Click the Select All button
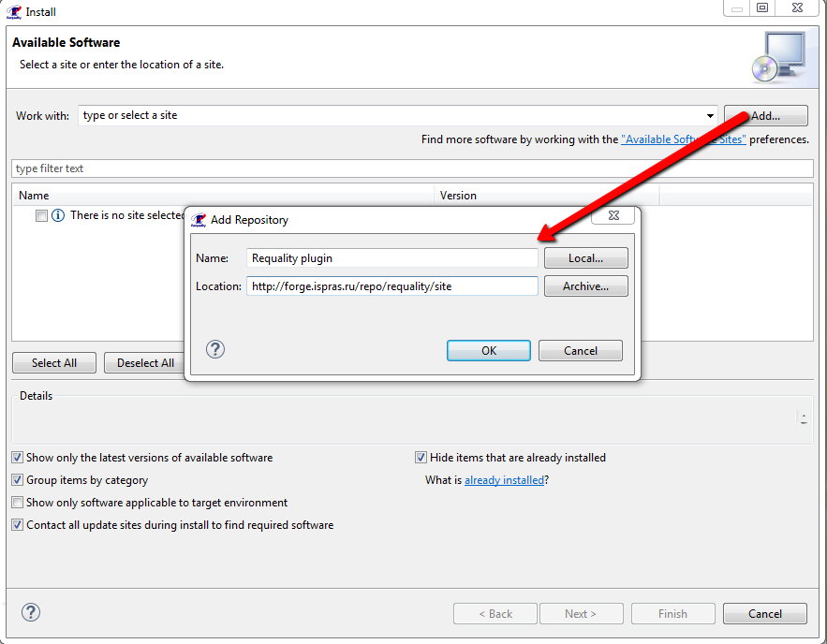The image size is (827, 644). (54, 362)
